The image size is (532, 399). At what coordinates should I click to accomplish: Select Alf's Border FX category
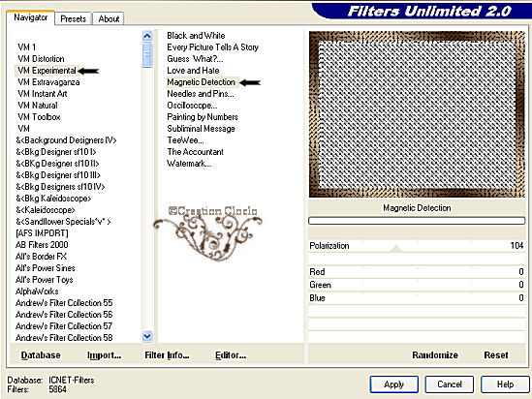point(41,257)
